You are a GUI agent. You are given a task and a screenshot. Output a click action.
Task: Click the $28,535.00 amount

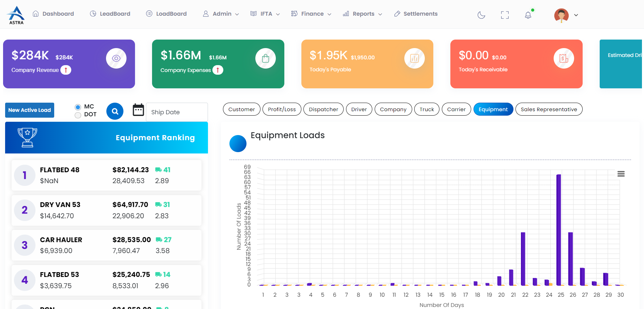click(132, 240)
